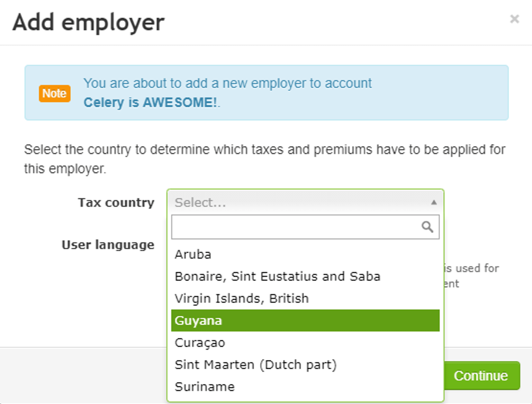Select Sint Maarten (Dutch part)
Viewport: 532px width, 404px height.
305,364
